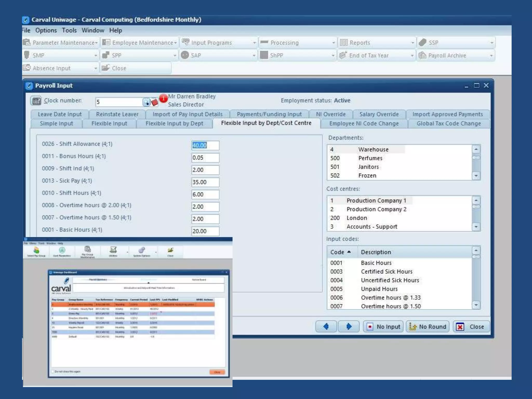Open the Tools menu
Image resolution: width=532 pixels, height=399 pixels.
click(x=69, y=30)
